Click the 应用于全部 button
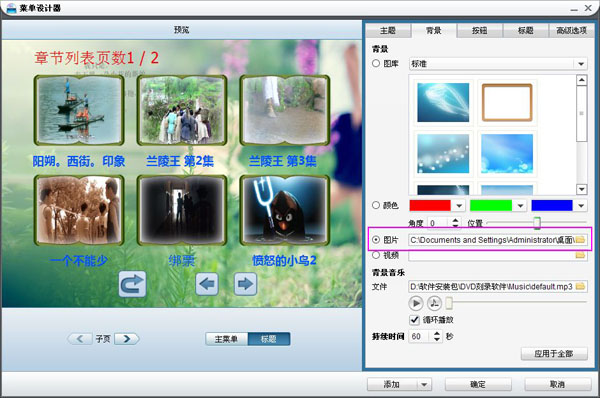Viewport: 600px width, 398px height. (x=554, y=354)
